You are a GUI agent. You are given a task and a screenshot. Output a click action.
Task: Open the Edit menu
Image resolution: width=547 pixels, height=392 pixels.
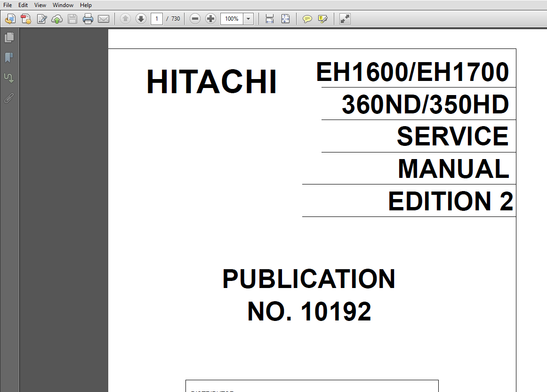pyautogui.click(x=23, y=5)
